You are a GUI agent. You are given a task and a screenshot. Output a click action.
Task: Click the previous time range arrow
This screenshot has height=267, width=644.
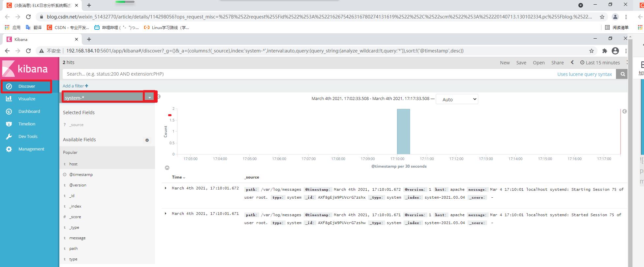click(x=572, y=62)
